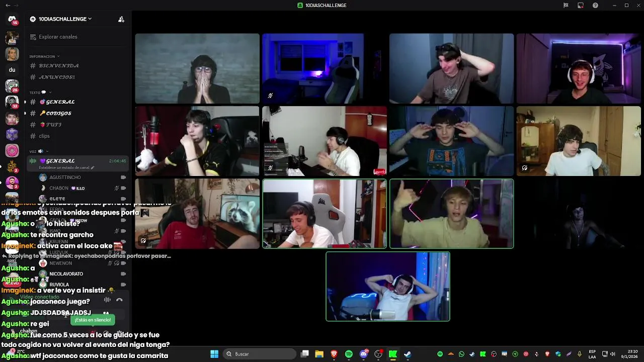644x362 pixels.
Task: Open Steam from the taskbar
Action: (x=408, y=354)
